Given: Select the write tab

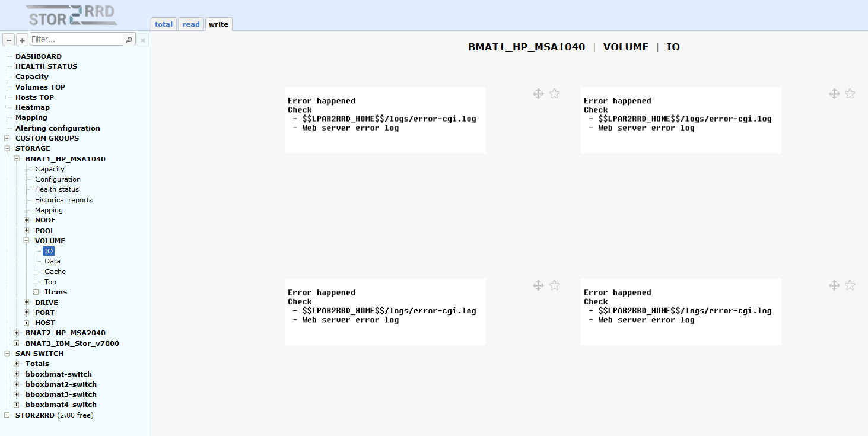Looking at the screenshot, I should (218, 24).
